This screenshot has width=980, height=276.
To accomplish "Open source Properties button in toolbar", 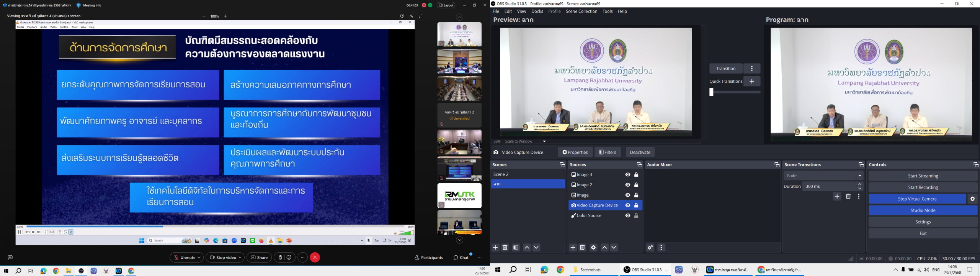I will click(575, 153).
